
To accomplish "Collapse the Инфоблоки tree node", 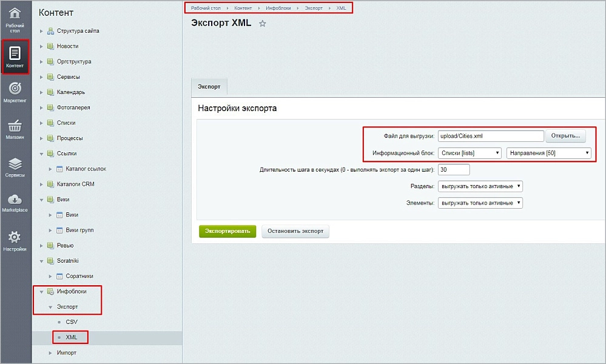I will pos(41,292).
